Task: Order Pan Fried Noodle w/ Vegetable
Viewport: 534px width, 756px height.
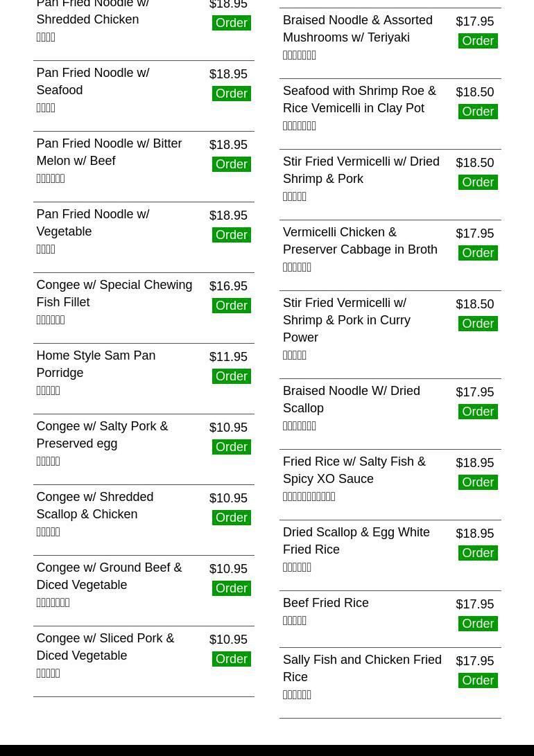Action: [x=231, y=235]
